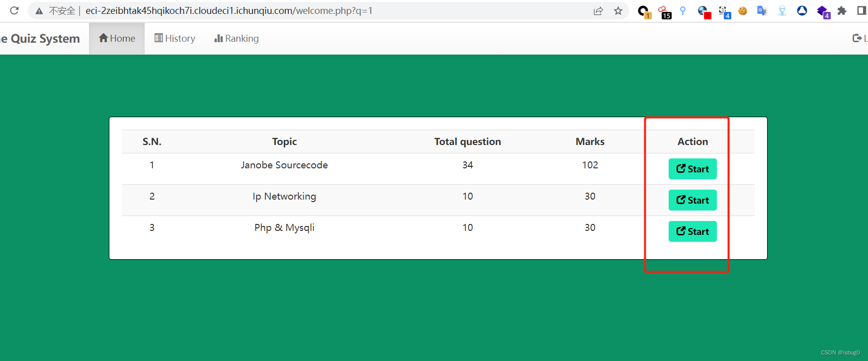868x361 pixels.
Task: Open the red extension with badge 15
Action: click(664, 11)
